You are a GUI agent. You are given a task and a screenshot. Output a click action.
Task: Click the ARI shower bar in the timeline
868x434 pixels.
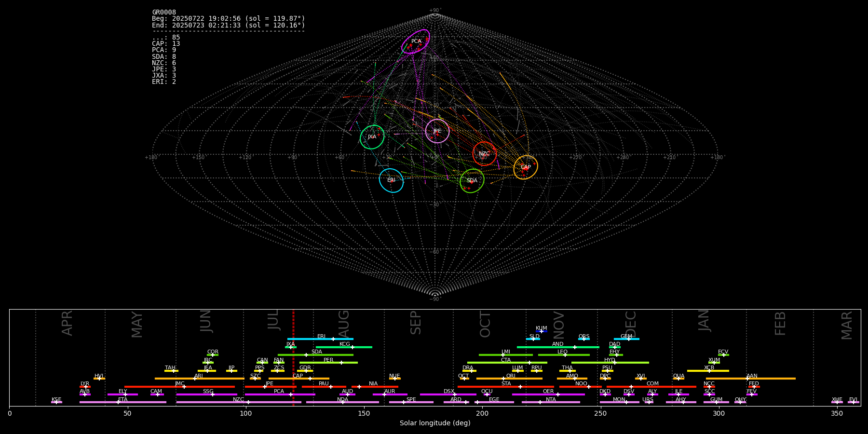tap(200, 379)
